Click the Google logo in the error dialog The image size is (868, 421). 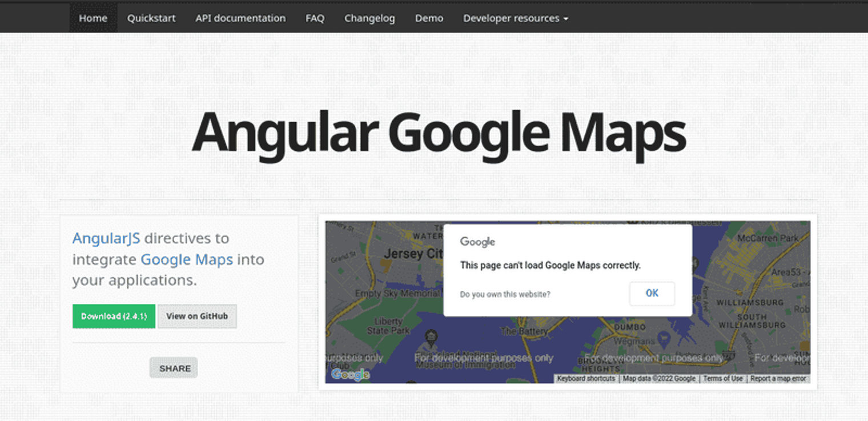point(477,242)
